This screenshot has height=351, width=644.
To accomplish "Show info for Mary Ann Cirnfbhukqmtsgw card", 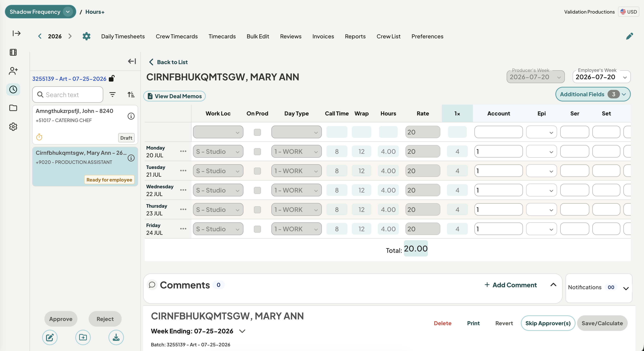I will click(x=131, y=158).
